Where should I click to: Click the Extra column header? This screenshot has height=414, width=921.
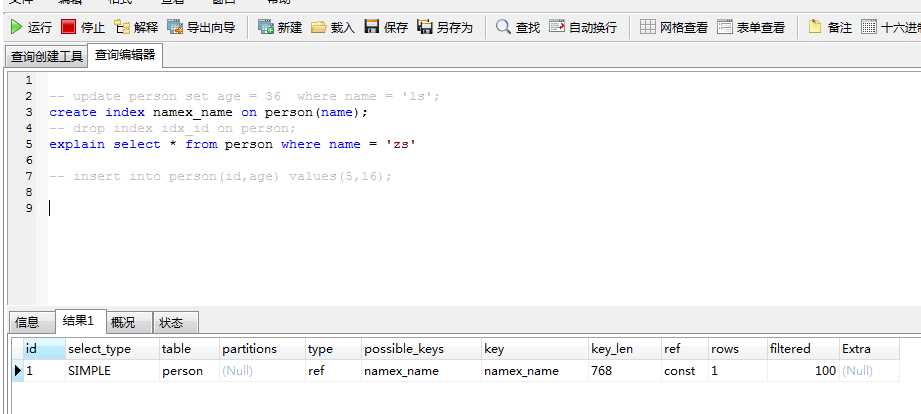[x=869, y=349]
